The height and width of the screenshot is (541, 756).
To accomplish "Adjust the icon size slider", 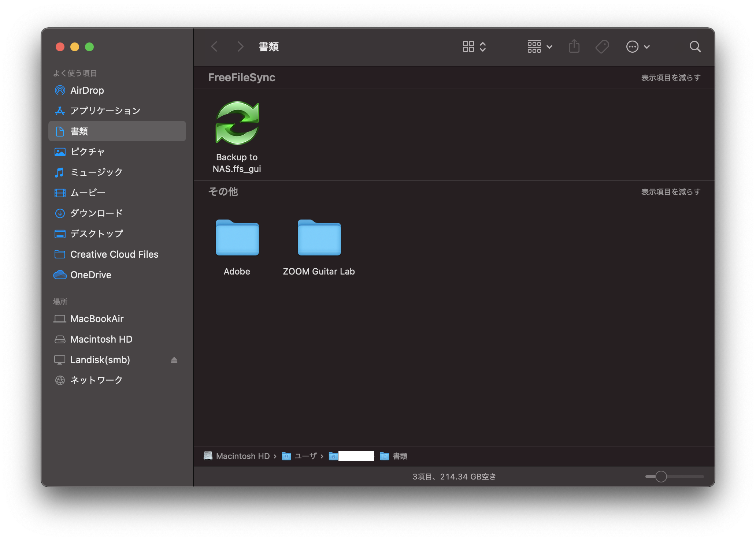I will 661,477.
